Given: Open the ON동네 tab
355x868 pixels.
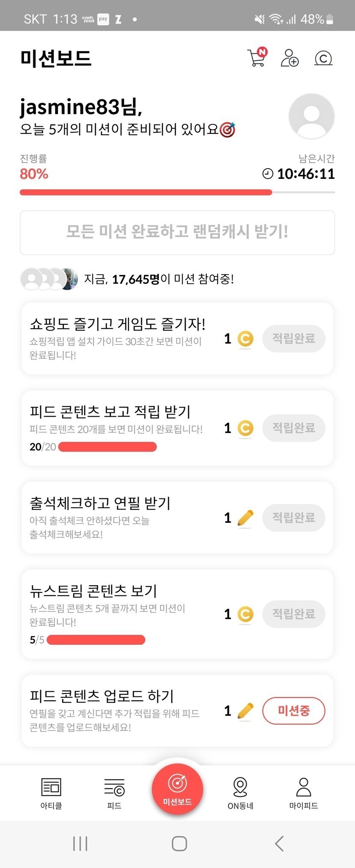Looking at the screenshot, I should [240, 794].
